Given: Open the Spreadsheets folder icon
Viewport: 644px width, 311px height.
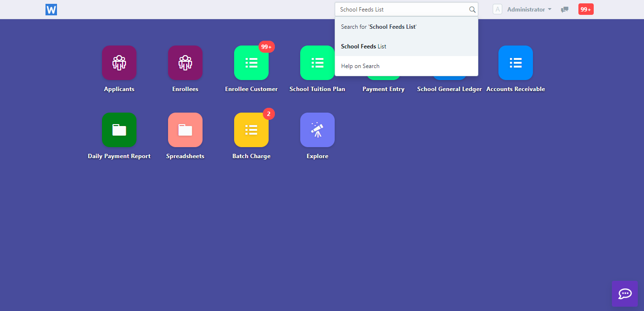Looking at the screenshot, I should point(185,130).
